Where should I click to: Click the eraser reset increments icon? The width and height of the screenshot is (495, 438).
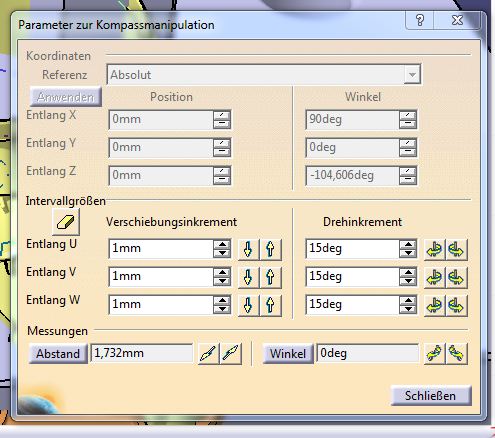pyautogui.click(x=66, y=222)
